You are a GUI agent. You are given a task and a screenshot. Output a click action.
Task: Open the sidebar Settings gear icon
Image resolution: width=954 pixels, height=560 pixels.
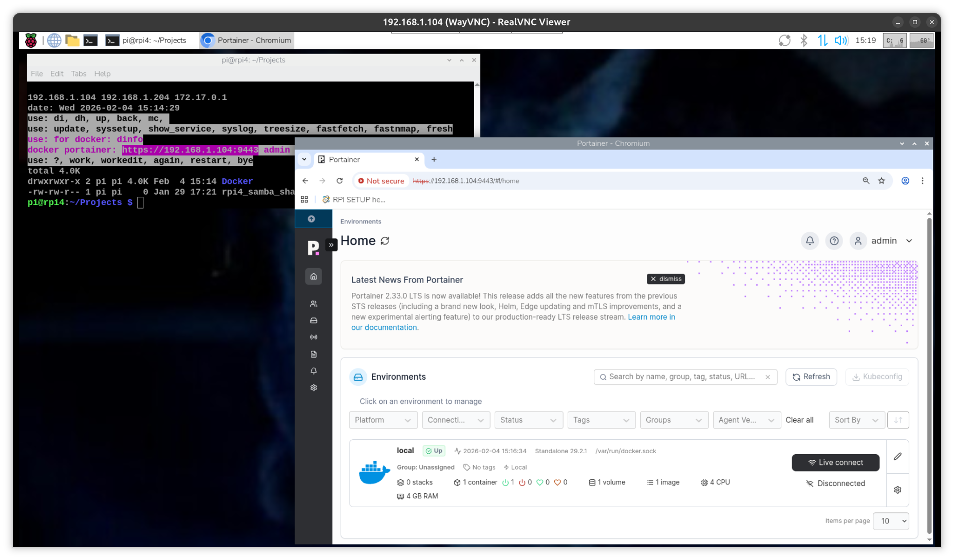click(313, 388)
